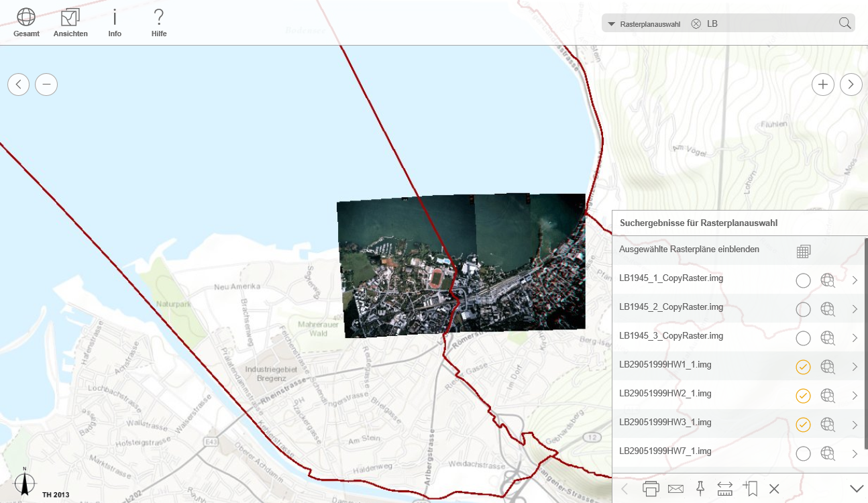Viewport: 868px width, 503px height.
Task: Zoom to LB1945_1_CopyRaster.img with globe icon
Action: pyautogui.click(x=828, y=280)
